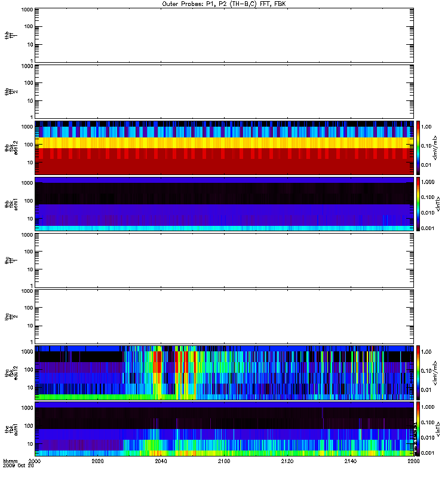This screenshot has width=448, height=478.
Task: Click the '2009 Oct 20' date label
Action: pyautogui.click(x=18, y=465)
